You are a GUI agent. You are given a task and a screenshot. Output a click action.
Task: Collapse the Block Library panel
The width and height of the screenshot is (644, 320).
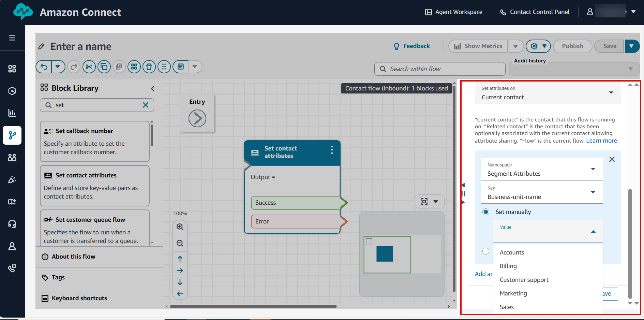click(x=153, y=89)
